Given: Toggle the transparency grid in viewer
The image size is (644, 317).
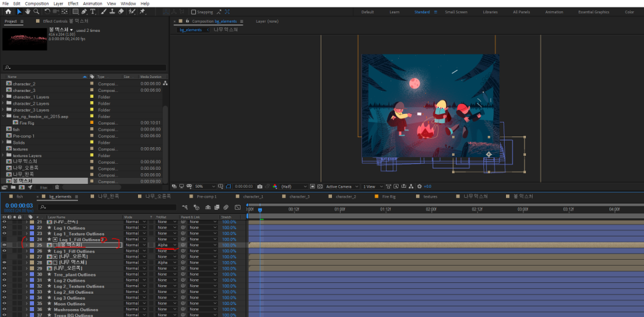Looking at the screenshot, I should [x=320, y=186].
